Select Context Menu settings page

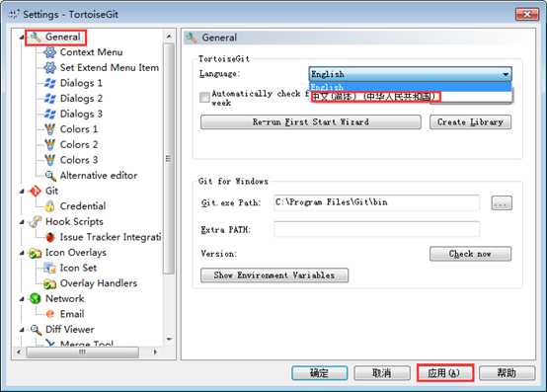(91, 52)
